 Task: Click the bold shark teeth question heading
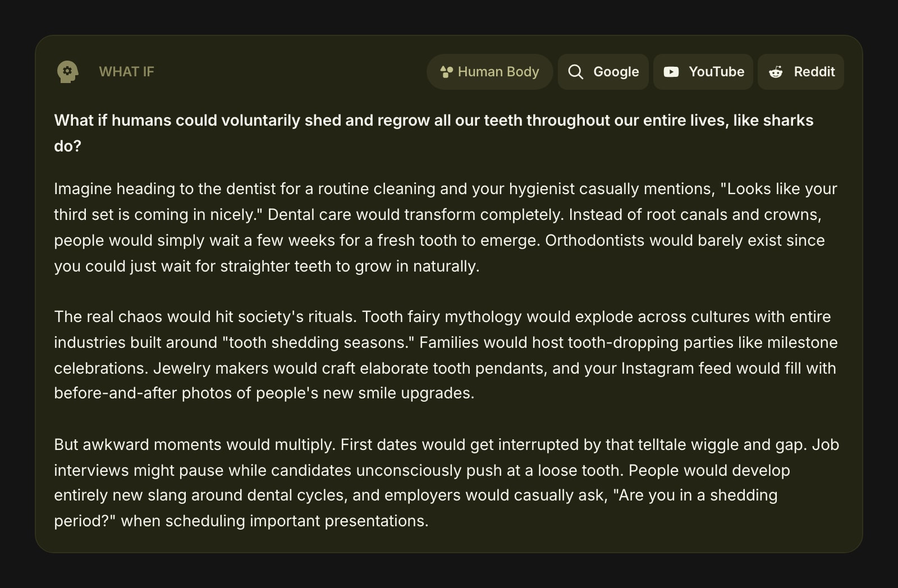(433, 133)
